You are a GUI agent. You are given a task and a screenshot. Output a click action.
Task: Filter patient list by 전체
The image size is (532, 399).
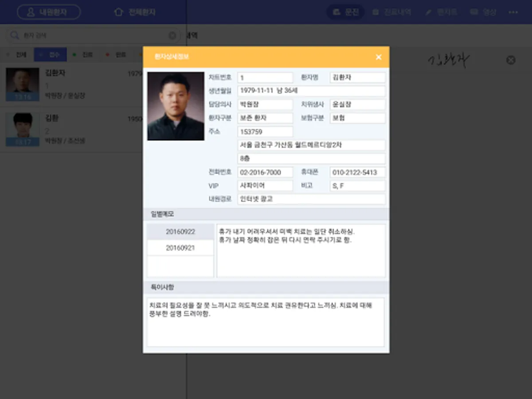tap(17, 55)
